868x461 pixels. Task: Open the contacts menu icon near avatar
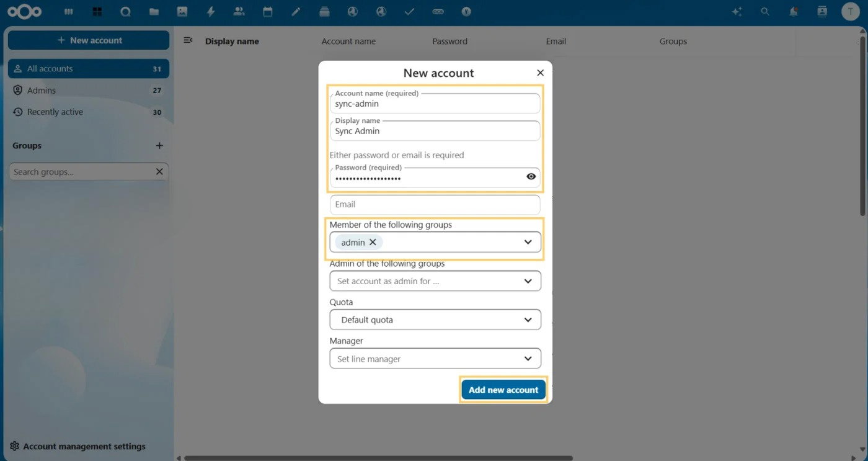822,12
